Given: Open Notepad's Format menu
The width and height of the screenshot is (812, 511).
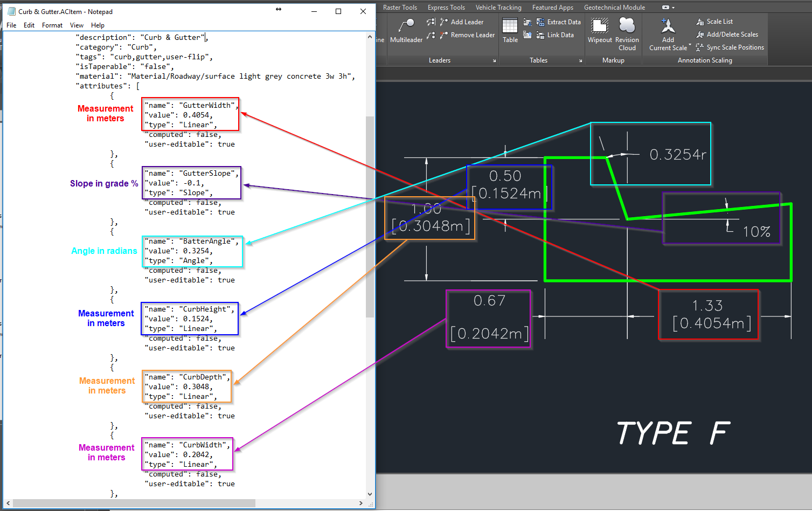Looking at the screenshot, I should click(52, 25).
